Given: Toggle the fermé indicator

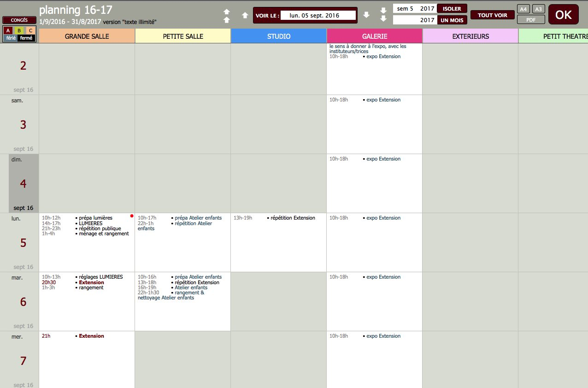Looking at the screenshot, I should 26,38.
